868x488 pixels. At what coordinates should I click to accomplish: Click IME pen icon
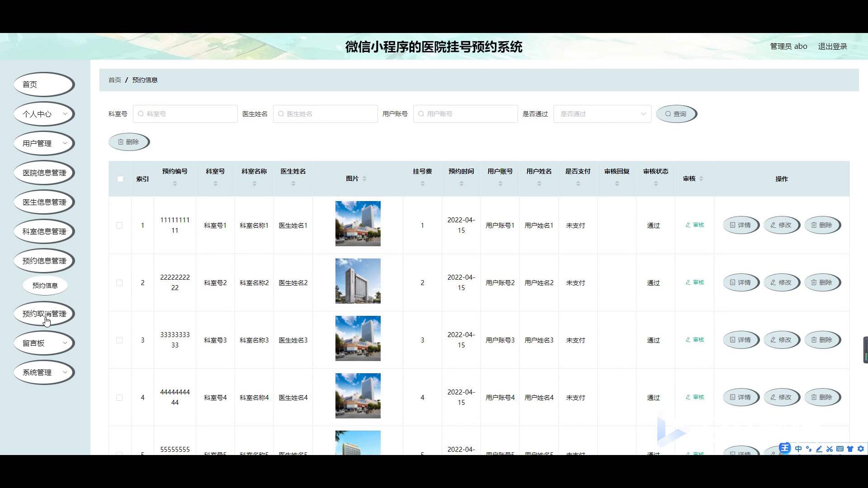pyautogui.click(x=819, y=449)
